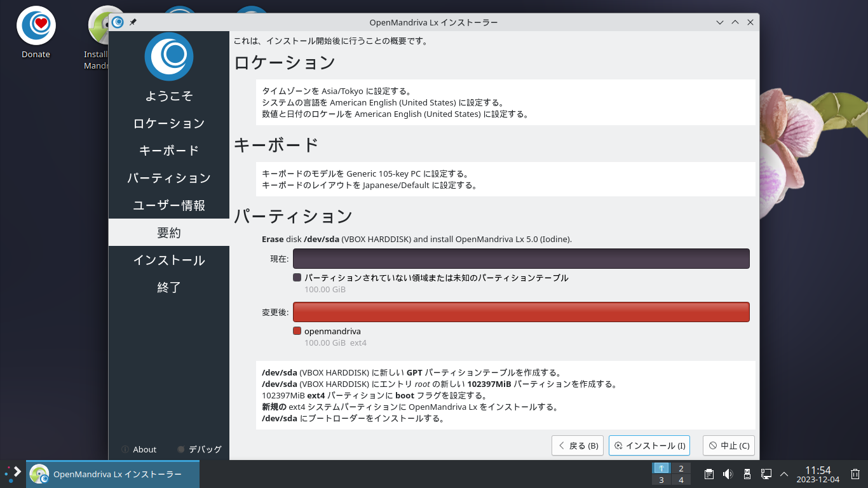
Task: Click the 現在 current disk partition bar
Action: [521, 259]
